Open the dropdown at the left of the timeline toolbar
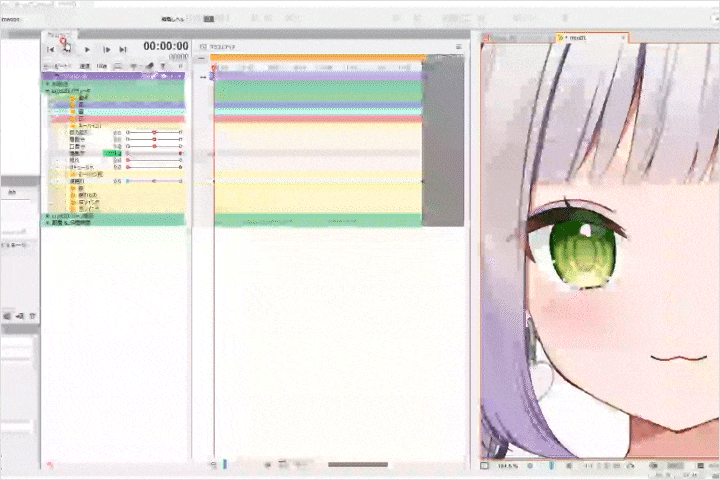The image size is (720, 480). pyautogui.click(x=57, y=66)
